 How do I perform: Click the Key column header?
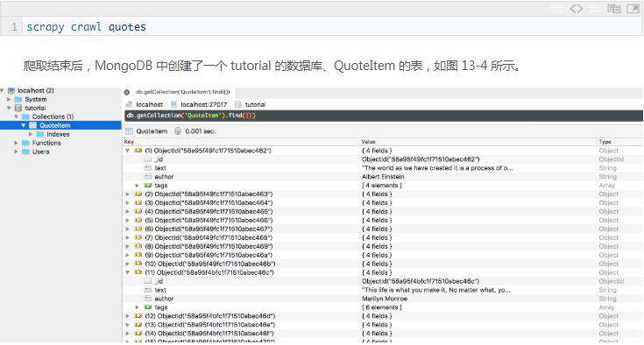coord(129,142)
